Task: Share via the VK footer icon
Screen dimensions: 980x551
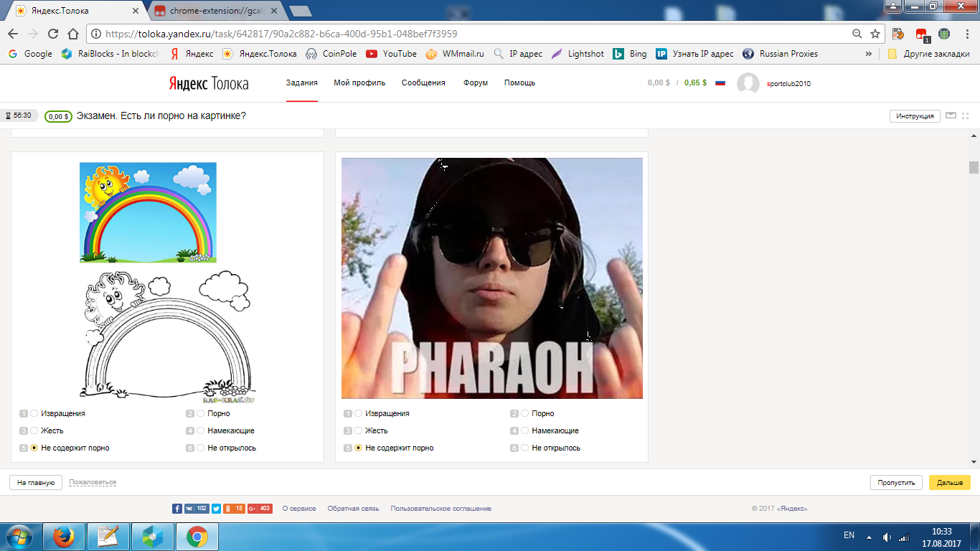Action: point(197,509)
